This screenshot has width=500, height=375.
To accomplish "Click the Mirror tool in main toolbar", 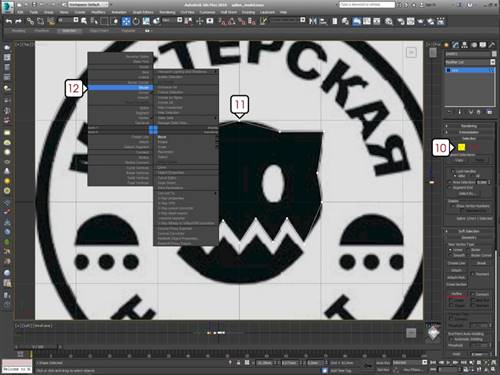I will coord(313,21).
